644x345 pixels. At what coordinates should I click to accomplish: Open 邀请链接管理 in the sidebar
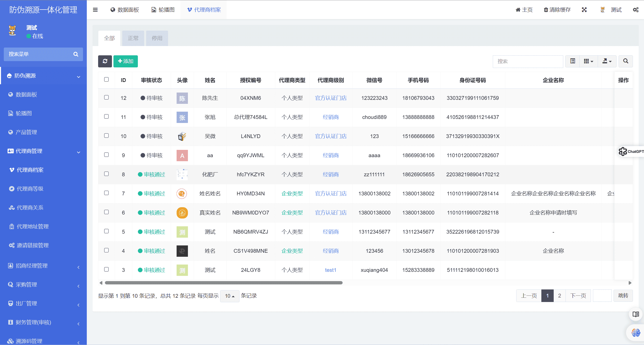pos(43,245)
